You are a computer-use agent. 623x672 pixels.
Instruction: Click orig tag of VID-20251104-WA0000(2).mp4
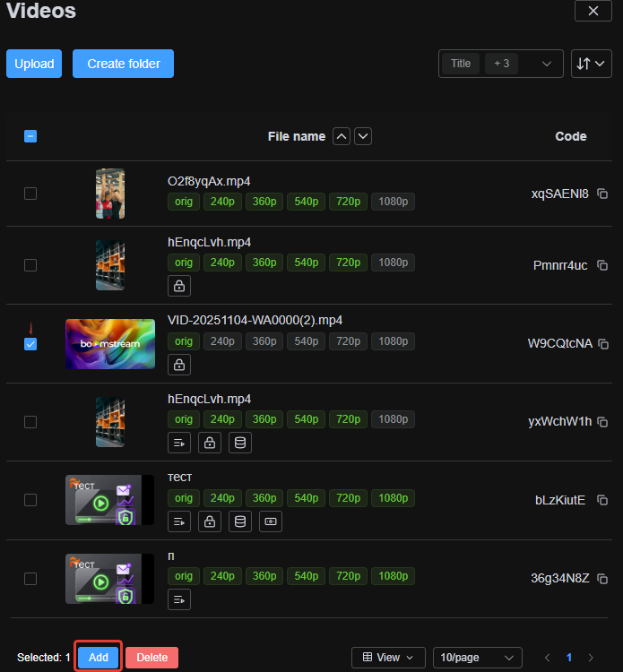click(x=184, y=341)
